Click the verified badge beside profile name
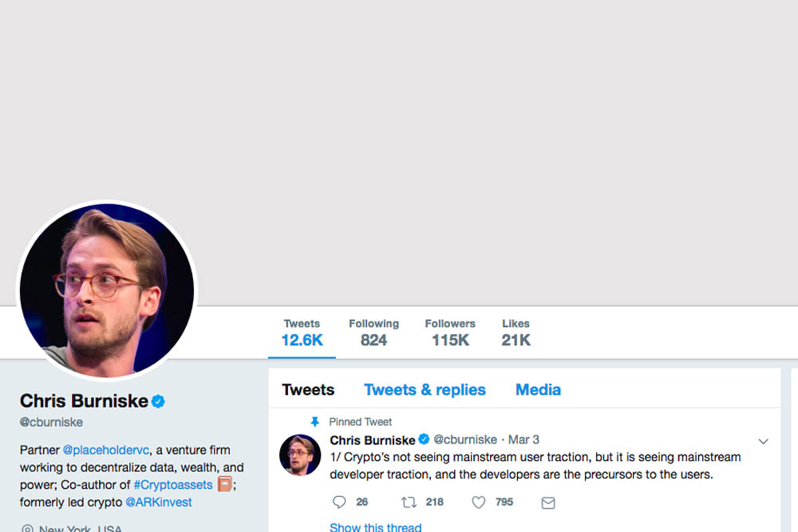Viewport: 798px width, 532px height. 159,401
